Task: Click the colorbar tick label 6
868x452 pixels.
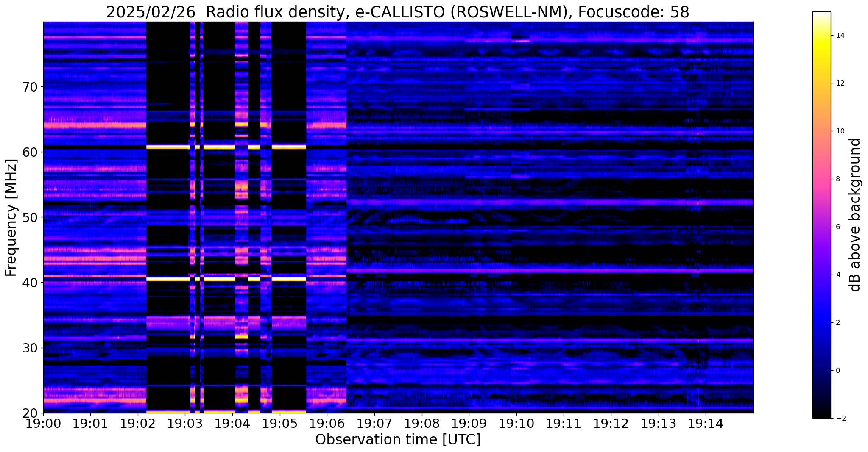Action: coord(837,227)
